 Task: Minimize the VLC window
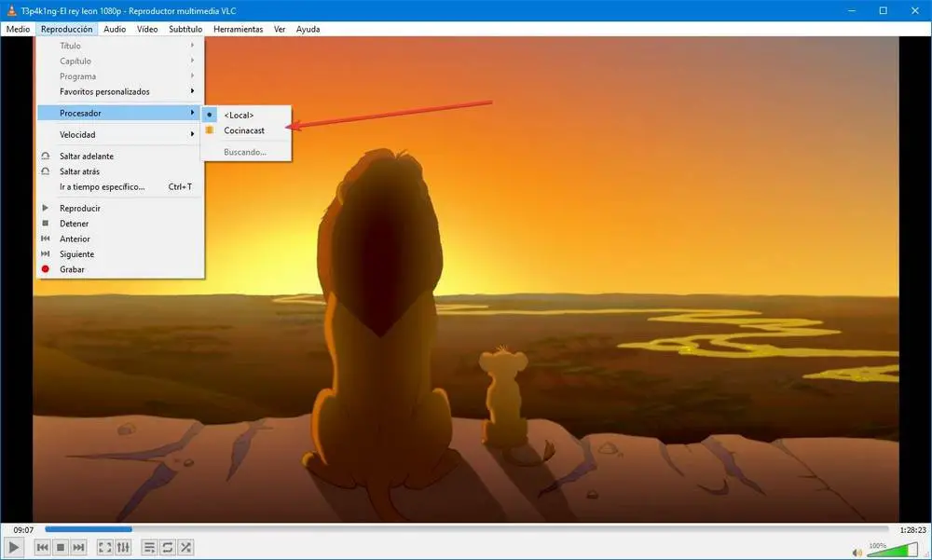852,10
